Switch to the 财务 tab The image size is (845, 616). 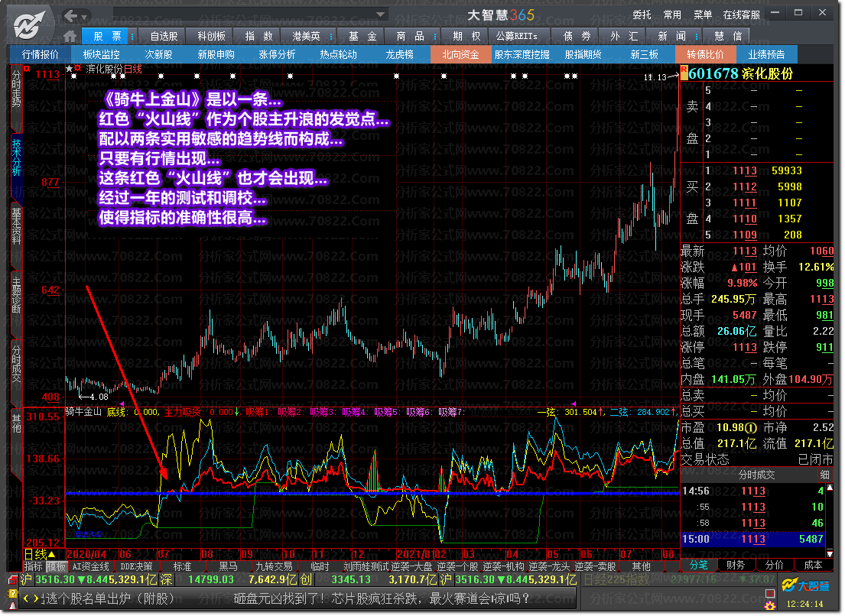[x=736, y=566]
